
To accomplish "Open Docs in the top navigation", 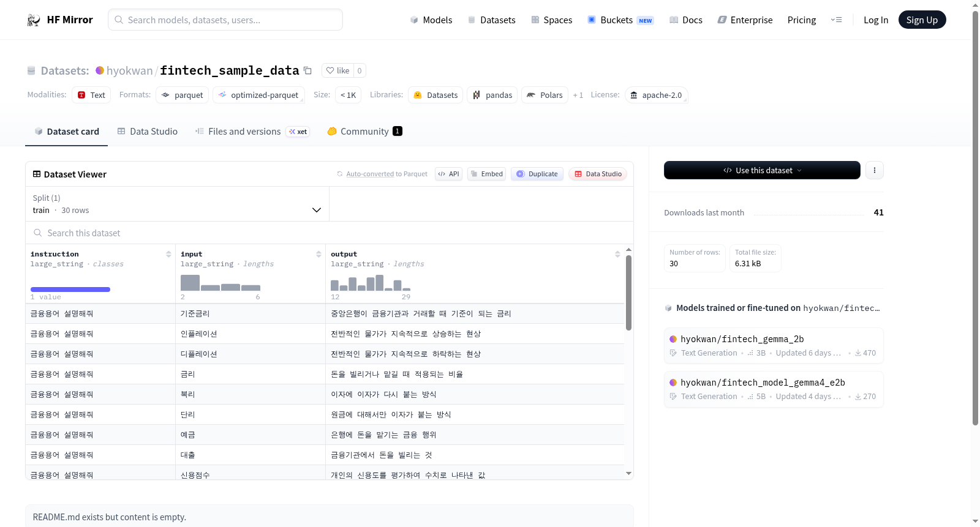I will (x=686, y=20).
